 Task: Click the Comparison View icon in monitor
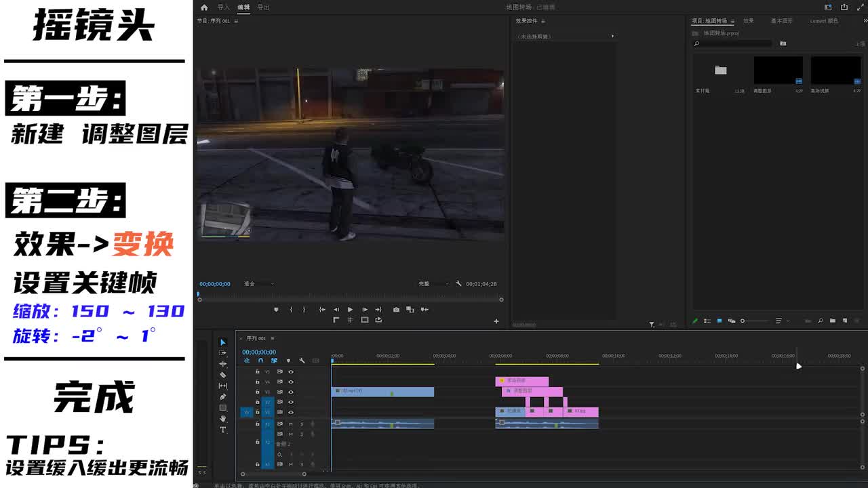click(x=410, y=310)
